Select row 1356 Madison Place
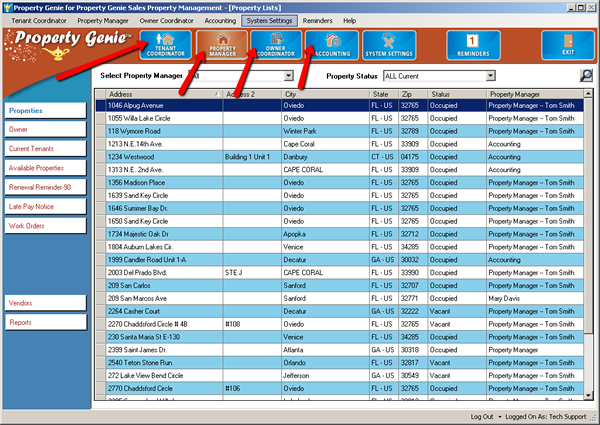This screenshot has width=600, height=425. [339, 182]
